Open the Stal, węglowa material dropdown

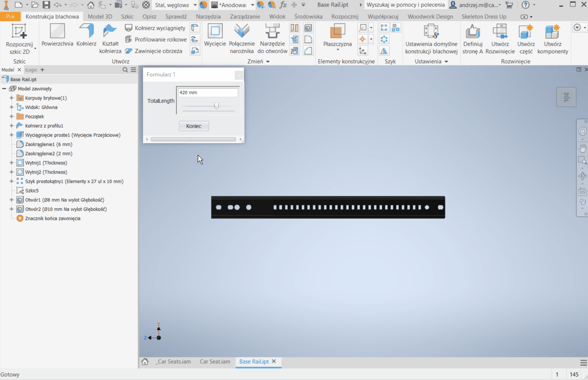(x=195, y=5)
